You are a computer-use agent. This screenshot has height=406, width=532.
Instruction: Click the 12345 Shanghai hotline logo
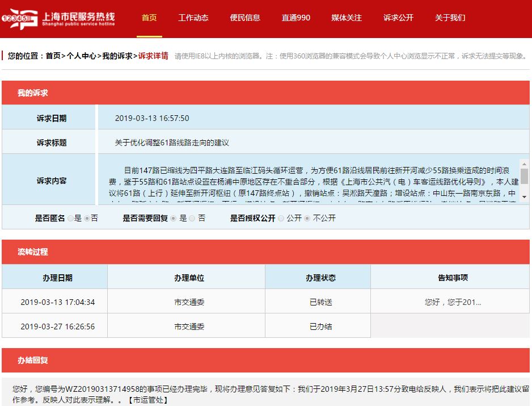(x=60, y=18)
